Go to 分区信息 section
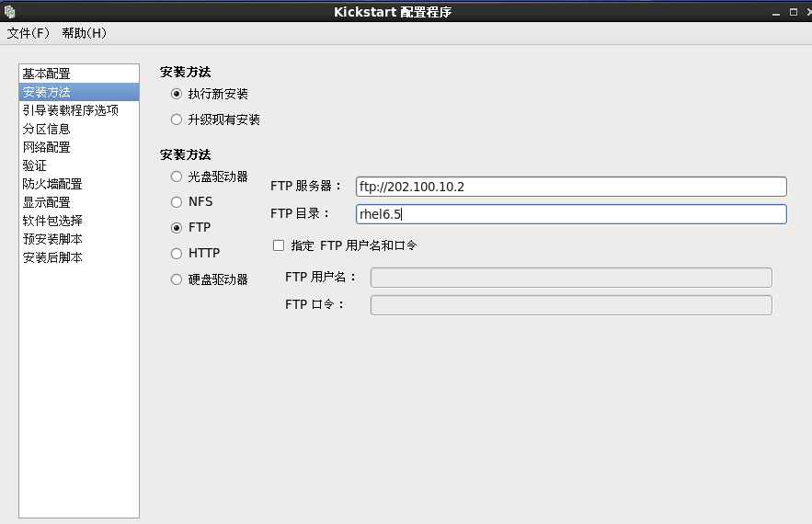Viewport: 812px width, 524px height. (x=79, y=129)
